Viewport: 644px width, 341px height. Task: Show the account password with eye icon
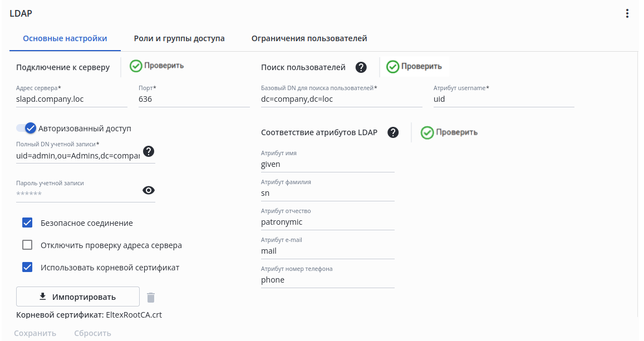click(149, 190)
